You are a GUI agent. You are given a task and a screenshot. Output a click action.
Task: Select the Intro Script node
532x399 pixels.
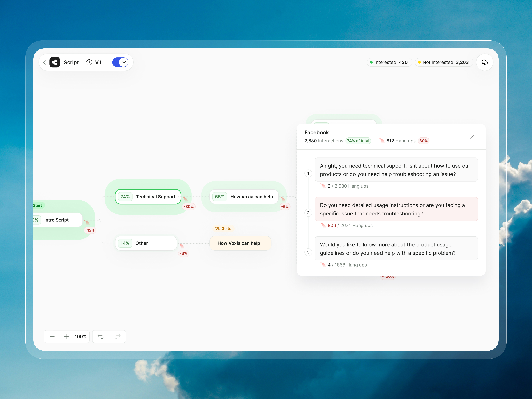[58, 220]
